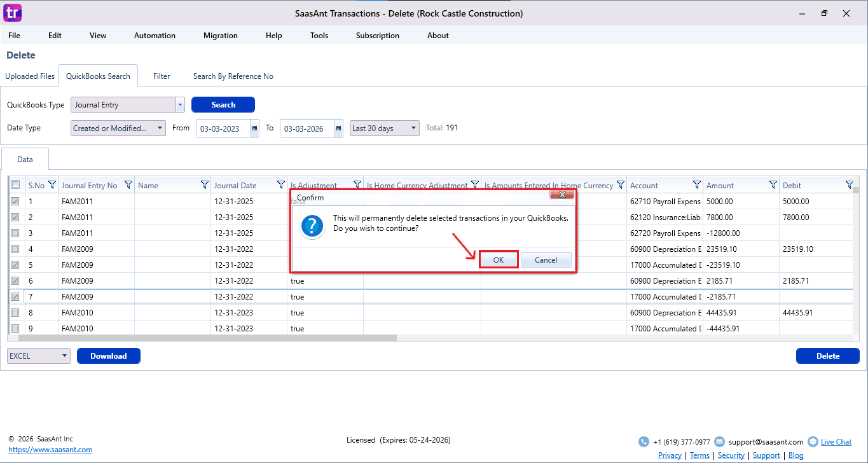The image size is (868, 463).
Task: Open the Account column filter funnel
Action: click(x=697, y=185)
